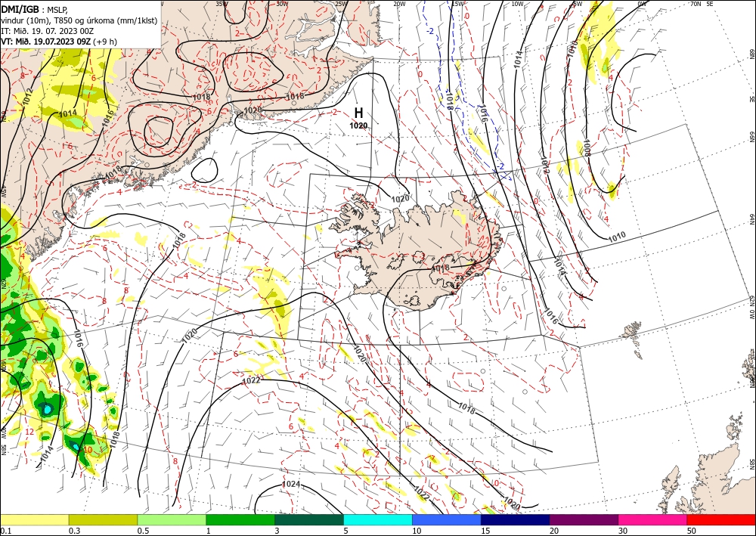Click the legend scale value 0.1
This screenshot has height=536, width=756.
pyautogui.click(x=5, y=531)
